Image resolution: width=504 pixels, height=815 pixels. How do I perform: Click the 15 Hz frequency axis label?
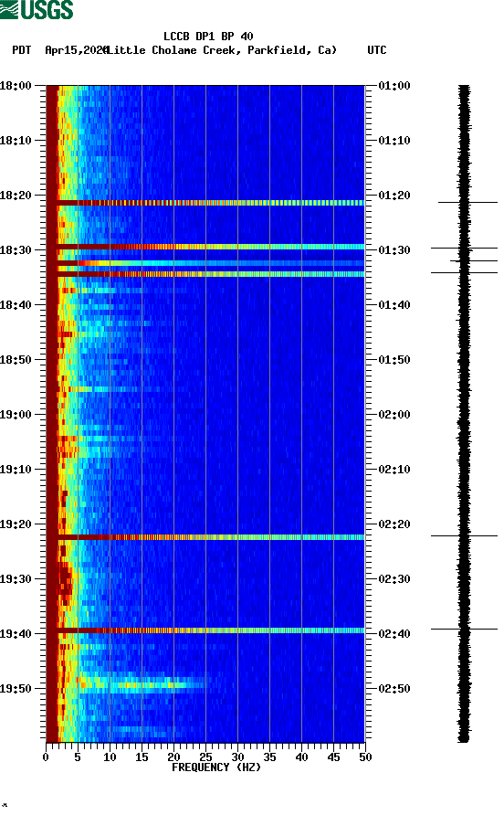(142, 757)
